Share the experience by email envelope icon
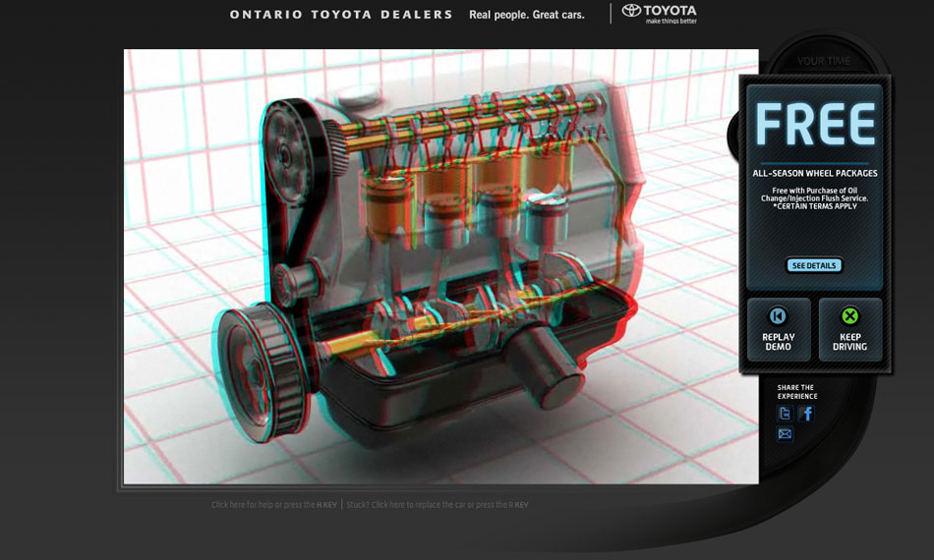The height and width of the screenshot is (560, 934). 786,434
